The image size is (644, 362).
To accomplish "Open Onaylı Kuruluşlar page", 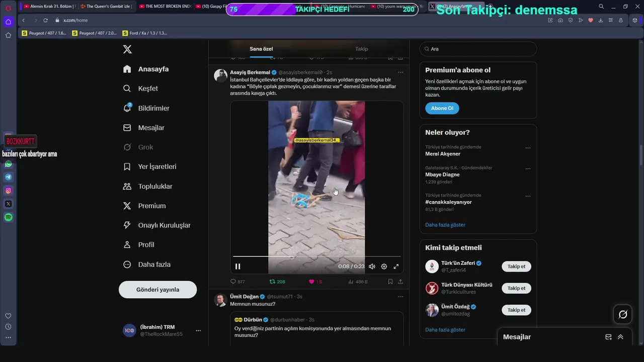I will point(157,225).
